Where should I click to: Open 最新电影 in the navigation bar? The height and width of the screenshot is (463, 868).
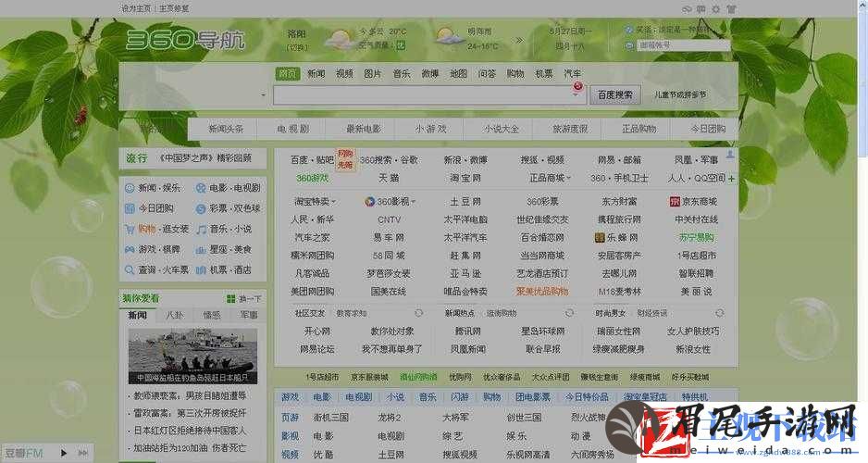tap(364, 129)
